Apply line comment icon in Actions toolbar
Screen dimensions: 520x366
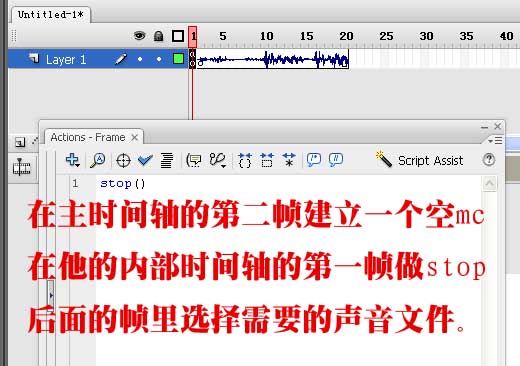(336, 160)
